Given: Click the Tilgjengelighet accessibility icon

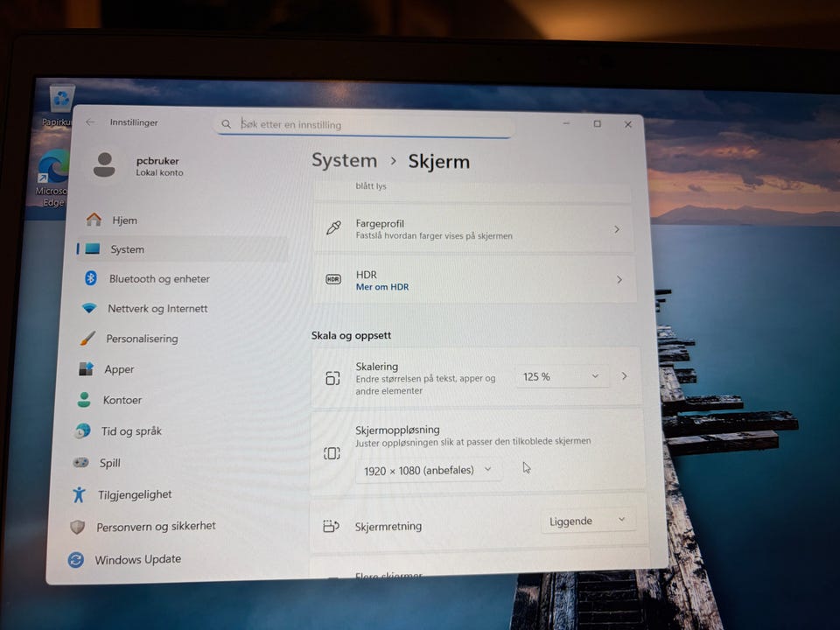Looking at the screenshot, I should point(79,493).
